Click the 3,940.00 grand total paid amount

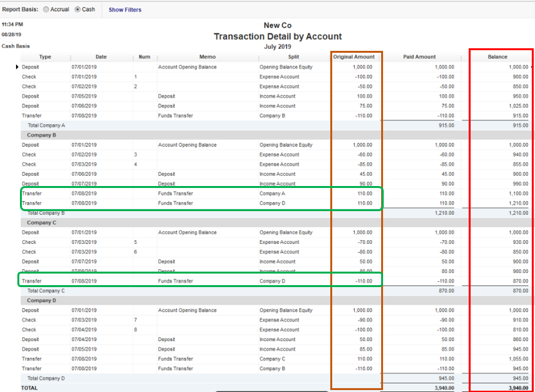(x=444, y=388)
